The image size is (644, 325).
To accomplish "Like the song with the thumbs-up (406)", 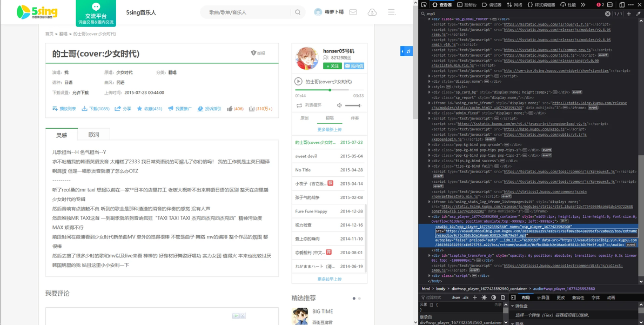I will click(230, 109).
